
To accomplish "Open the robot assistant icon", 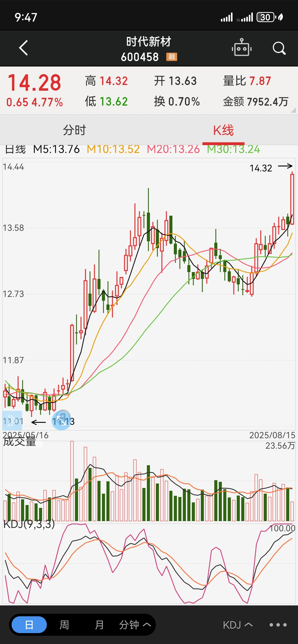I will click(241, 47).
